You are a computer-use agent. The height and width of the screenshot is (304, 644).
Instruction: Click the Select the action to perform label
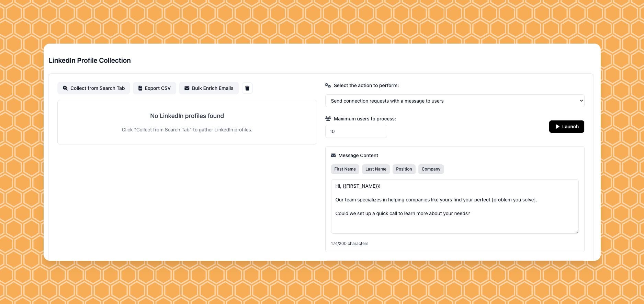pyautogui.click(x=366, y=85)
